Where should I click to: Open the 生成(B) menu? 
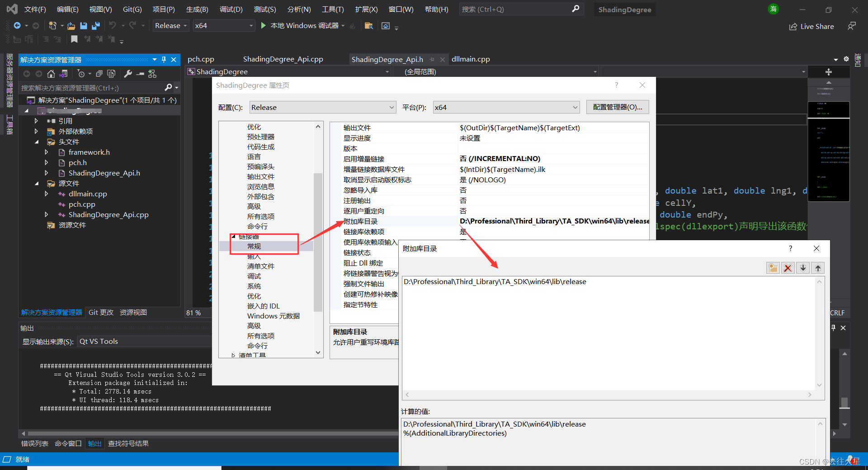pos(197,9)
